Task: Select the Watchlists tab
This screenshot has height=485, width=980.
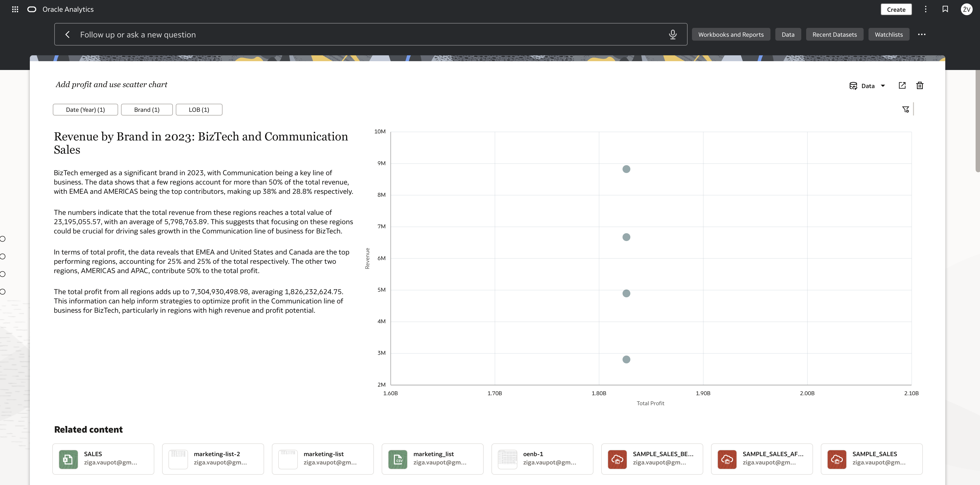Action: tap(889, 34)
